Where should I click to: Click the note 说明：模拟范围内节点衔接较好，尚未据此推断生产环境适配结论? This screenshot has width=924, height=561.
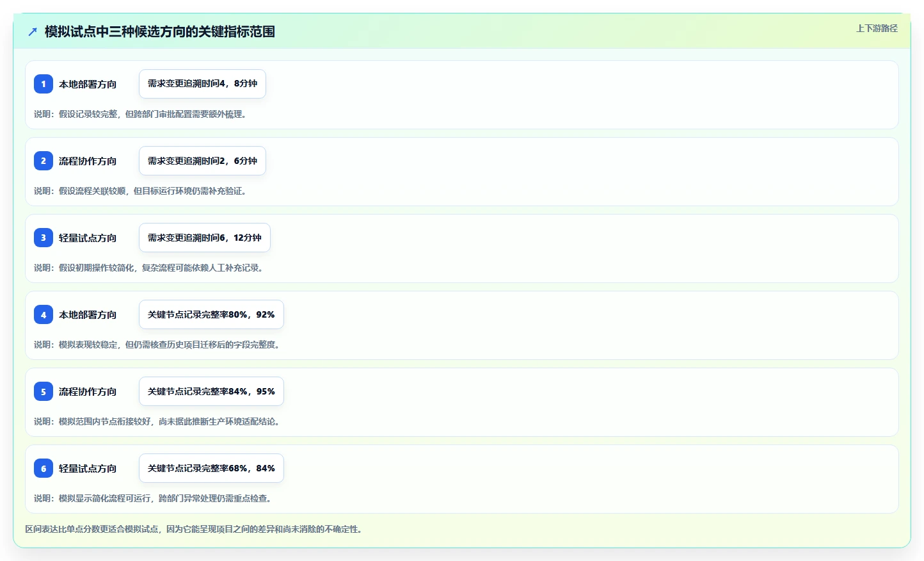pos(159,421)
